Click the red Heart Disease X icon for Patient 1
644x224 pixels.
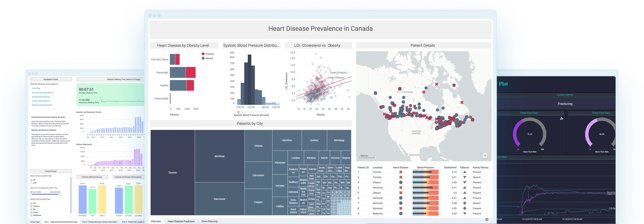point(401,172)
